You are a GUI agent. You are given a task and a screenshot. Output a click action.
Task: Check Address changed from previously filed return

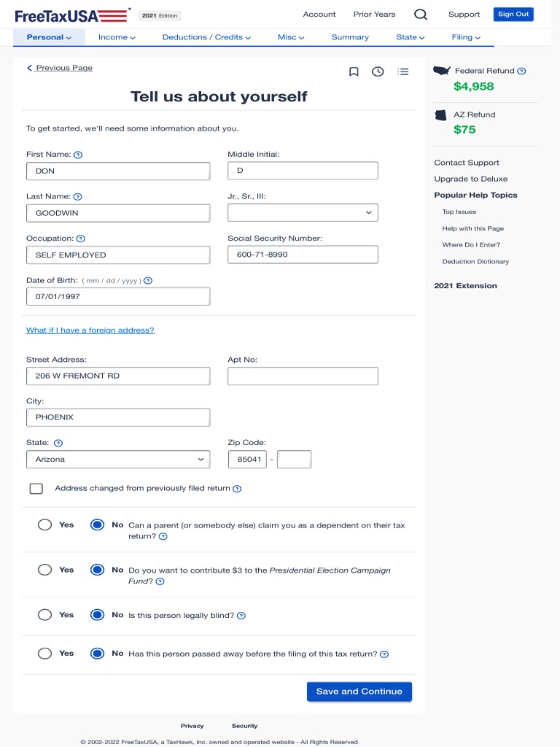[x=36, y=489]
